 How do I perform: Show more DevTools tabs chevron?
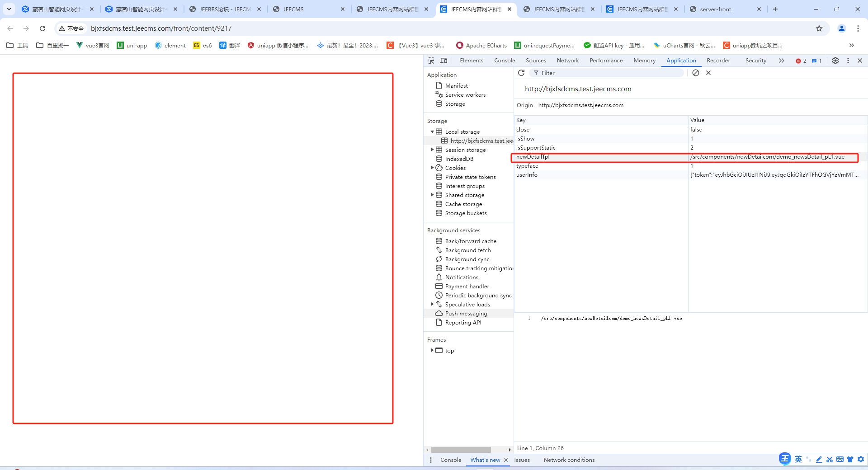click(x=782, y=61)
